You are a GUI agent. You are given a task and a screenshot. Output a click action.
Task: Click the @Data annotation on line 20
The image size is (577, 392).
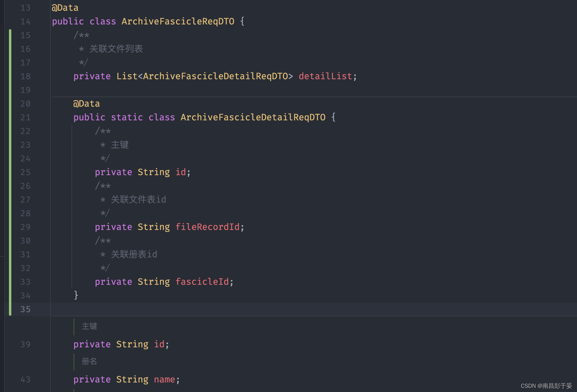point(86,104)
